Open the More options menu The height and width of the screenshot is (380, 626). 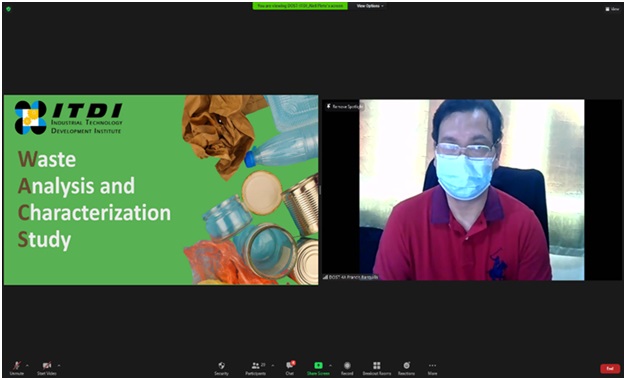click(432, 368)
